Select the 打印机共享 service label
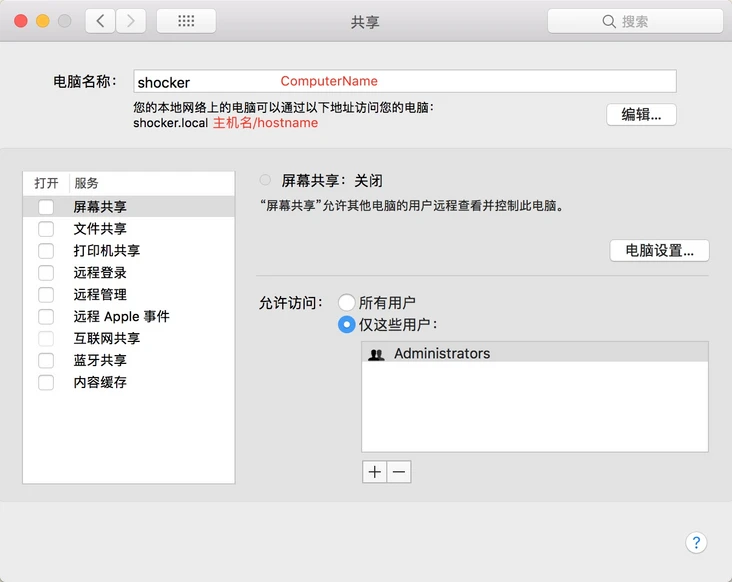The width and height of the screenshot is (732, 582). click(x=107, y=251)
